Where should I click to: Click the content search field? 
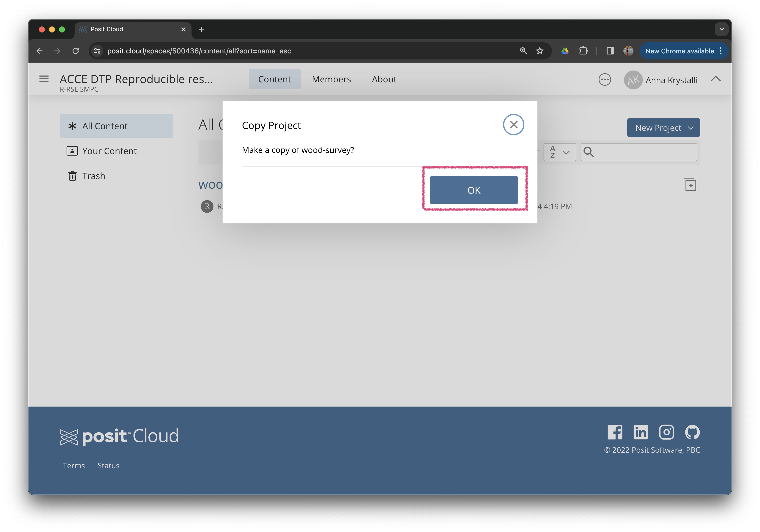coord(639,152)
